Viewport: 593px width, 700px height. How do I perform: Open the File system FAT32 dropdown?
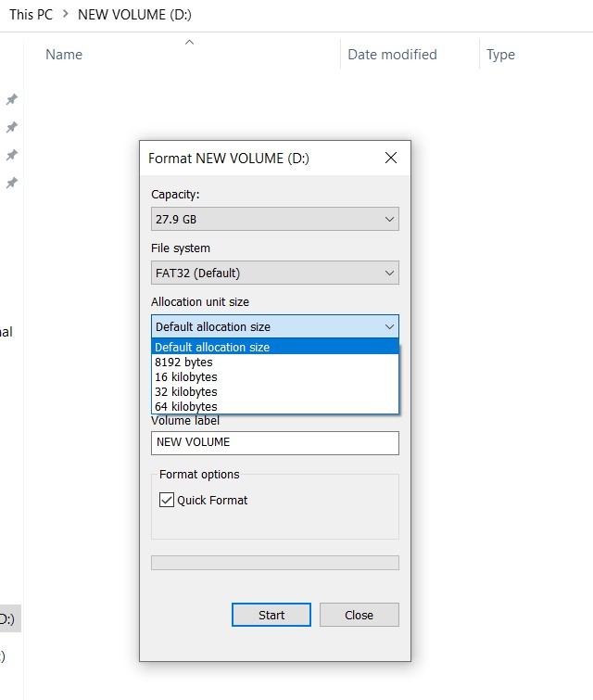[275, 273]
